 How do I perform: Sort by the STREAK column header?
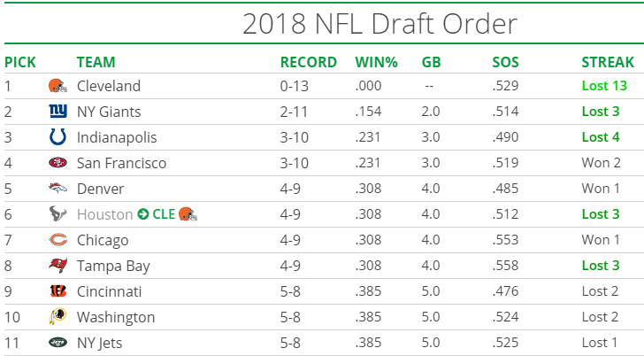(608, 62)
